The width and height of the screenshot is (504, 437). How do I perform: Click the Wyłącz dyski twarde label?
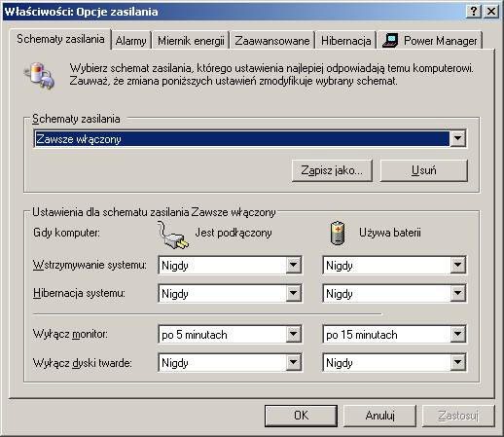coord(83,363)
